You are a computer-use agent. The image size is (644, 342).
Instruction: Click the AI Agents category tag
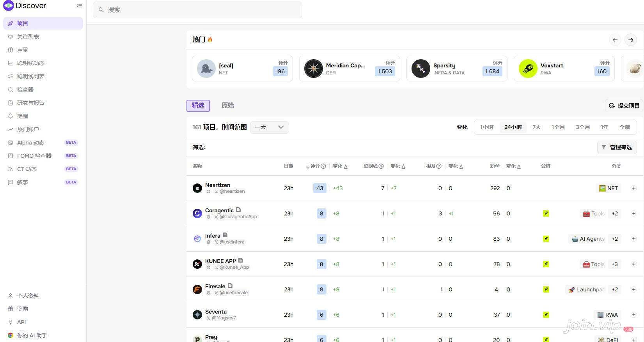coord(587,239)
